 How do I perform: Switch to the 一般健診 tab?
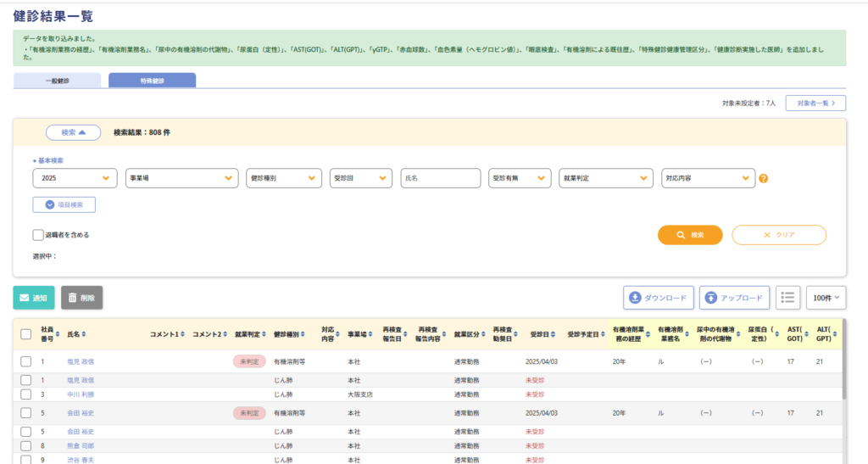[x=57, y=81]
